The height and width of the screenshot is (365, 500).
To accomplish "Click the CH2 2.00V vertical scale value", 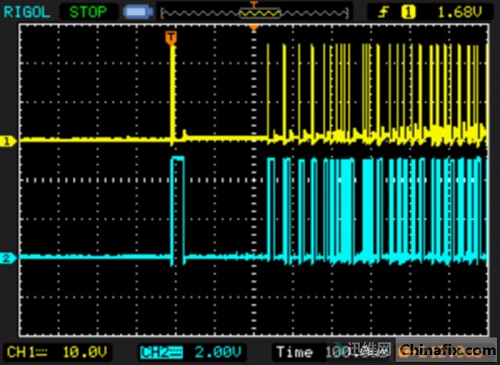I will click(x=218, y=352).
